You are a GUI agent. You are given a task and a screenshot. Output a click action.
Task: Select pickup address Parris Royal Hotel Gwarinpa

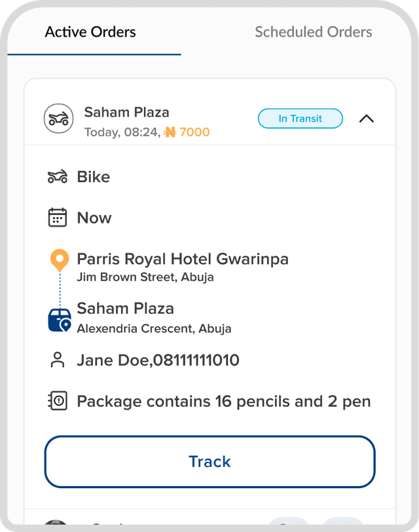click(183, 259)
